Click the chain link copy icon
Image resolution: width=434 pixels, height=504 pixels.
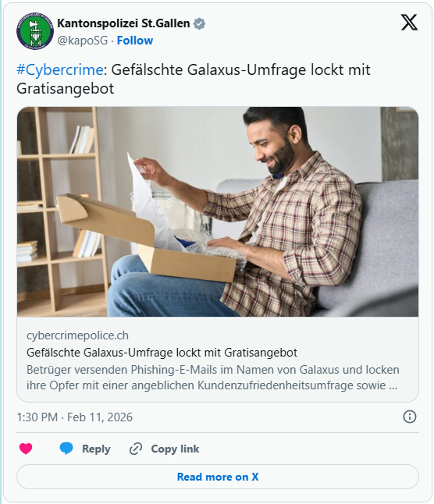(136, 449)
